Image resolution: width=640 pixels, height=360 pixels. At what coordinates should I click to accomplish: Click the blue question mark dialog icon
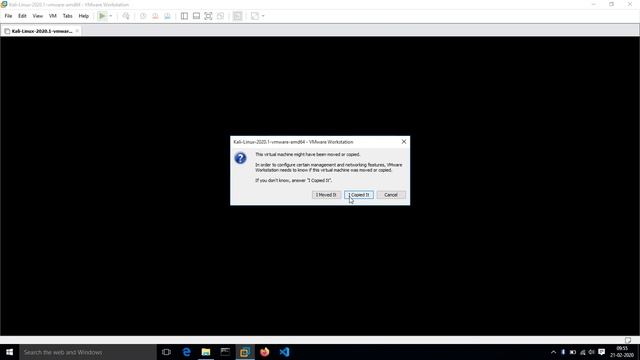pos(240,158)
